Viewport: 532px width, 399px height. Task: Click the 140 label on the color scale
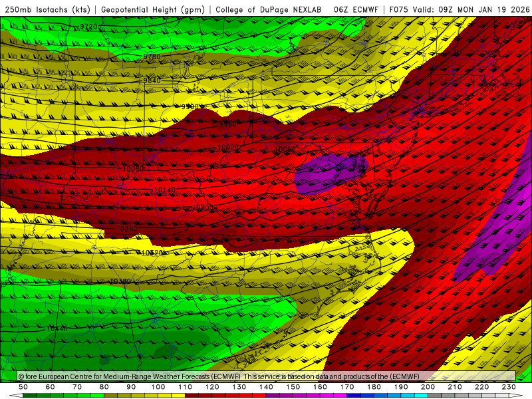[267, 387]
